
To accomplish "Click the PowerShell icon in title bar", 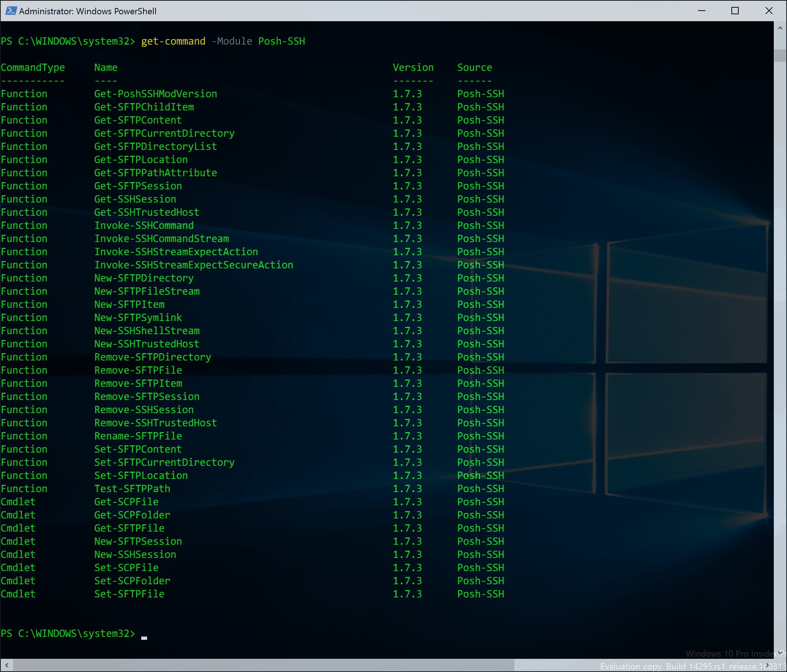I will 11,11.
